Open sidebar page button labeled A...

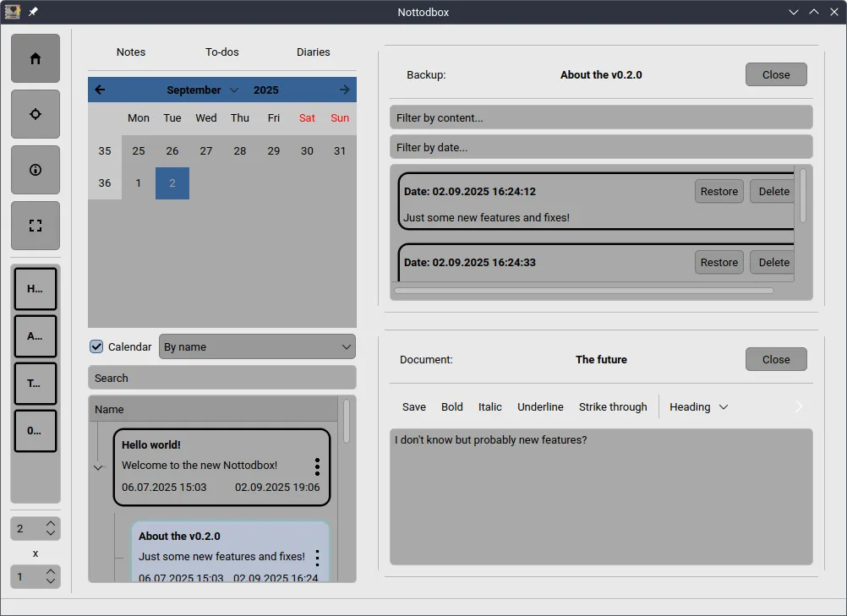click(x=36, y=336)
